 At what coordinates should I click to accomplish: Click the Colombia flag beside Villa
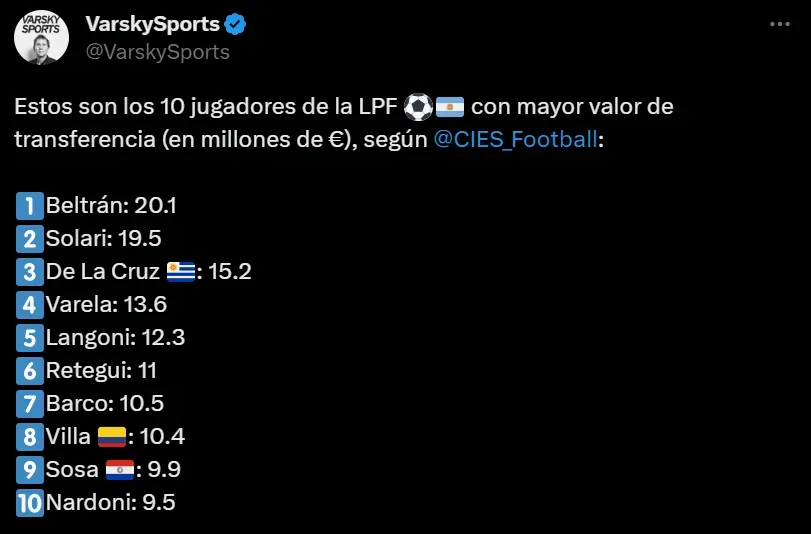point(112,436)
